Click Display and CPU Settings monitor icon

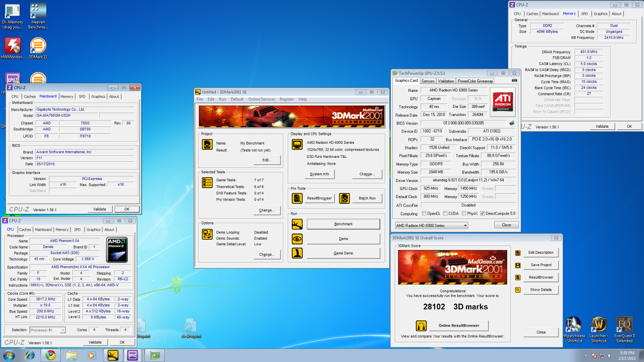pyautogui.click(x=297, y=144)
